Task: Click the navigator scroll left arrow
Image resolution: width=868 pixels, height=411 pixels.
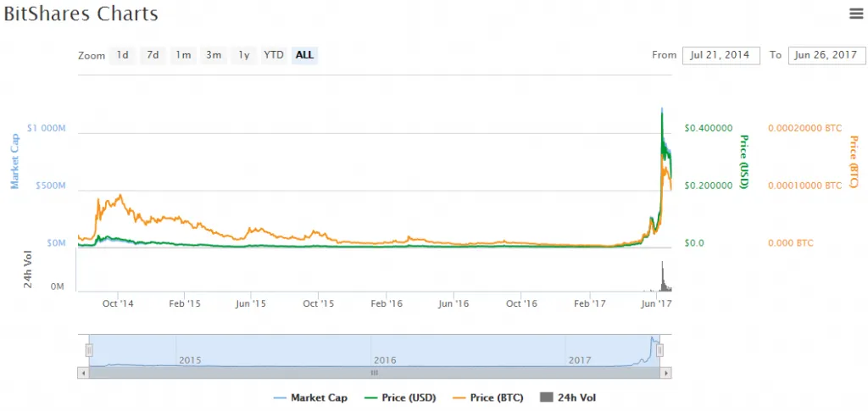Action: 83,373
